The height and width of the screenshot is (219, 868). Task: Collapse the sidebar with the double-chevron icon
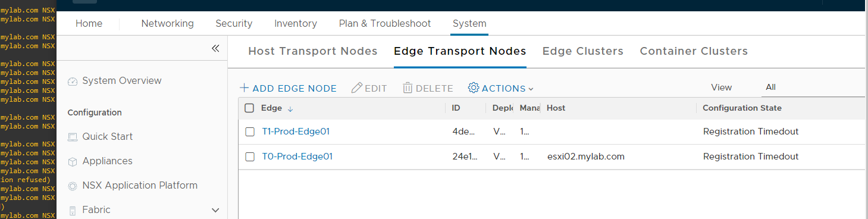coord(215,49)
